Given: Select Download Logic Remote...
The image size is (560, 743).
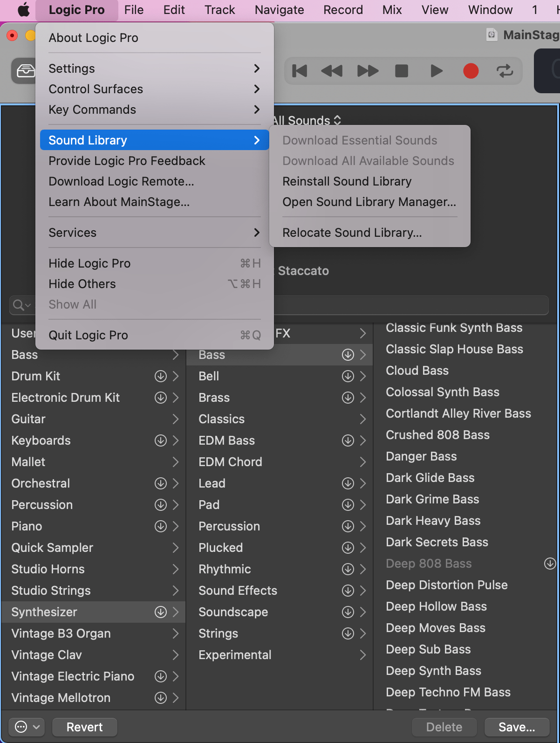Looking at the screenshot, I should tap(155, 181).
